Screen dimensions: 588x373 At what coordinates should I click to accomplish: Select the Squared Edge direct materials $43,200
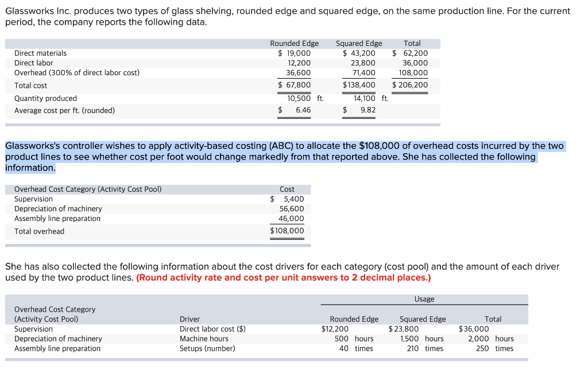[359, 53]
